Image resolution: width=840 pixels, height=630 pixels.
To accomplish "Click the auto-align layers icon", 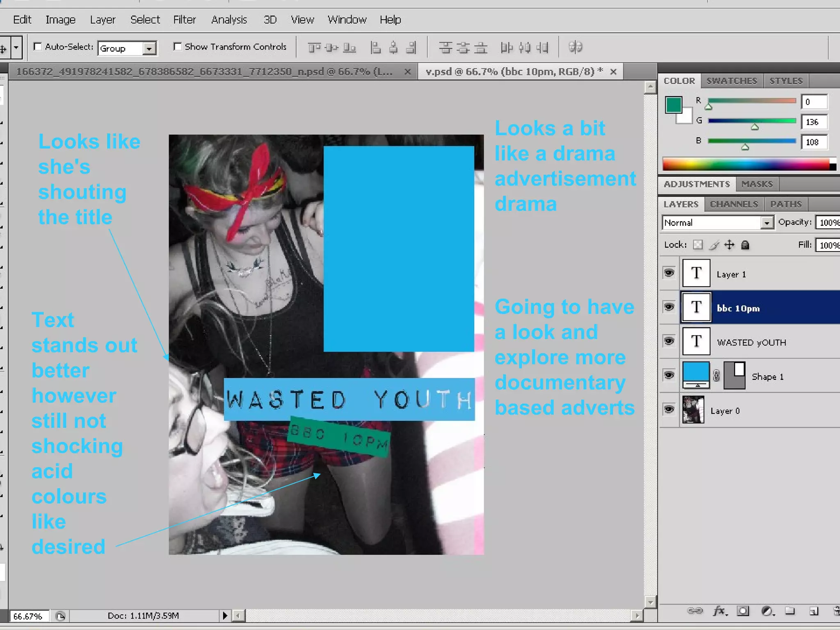I will coord(575,47).
